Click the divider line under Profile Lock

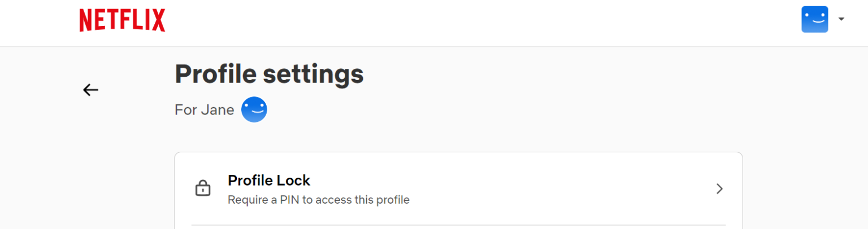458,225
